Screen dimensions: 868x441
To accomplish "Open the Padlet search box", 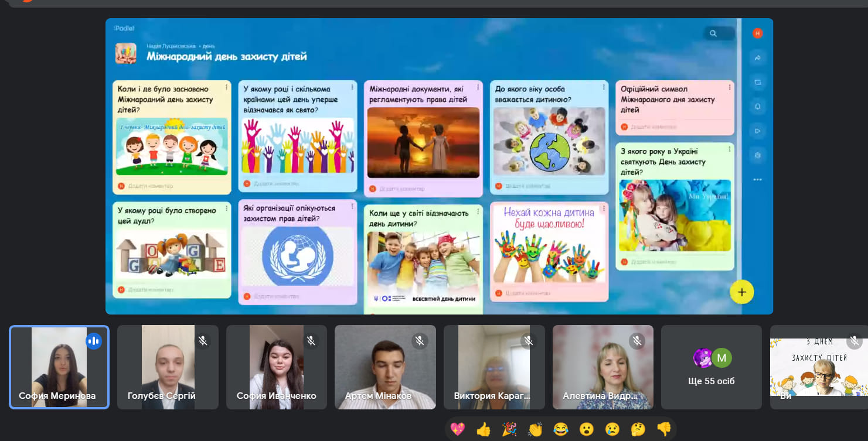I will pyautogui.click(x=719, y=33).
